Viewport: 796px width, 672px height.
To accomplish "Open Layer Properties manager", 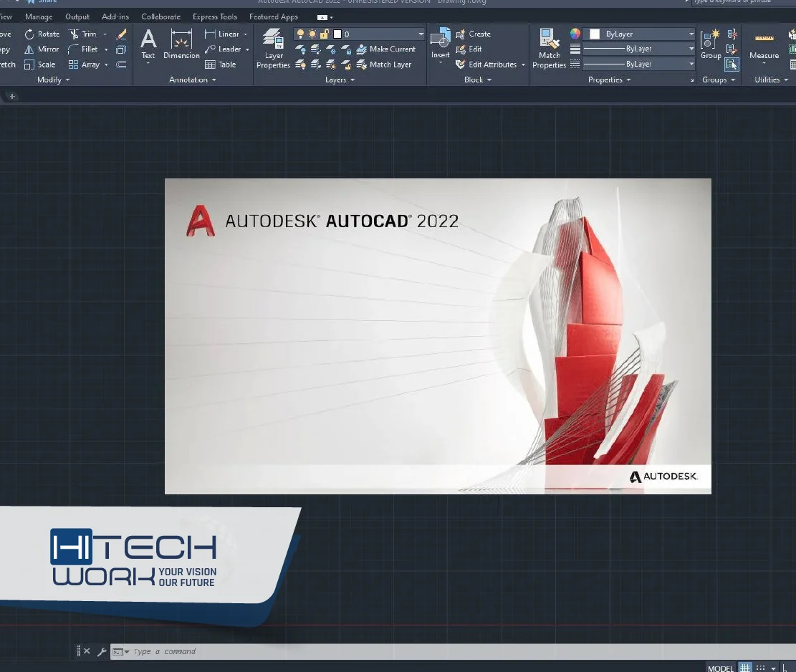I will pyautogui.click(x=273, y=48).
